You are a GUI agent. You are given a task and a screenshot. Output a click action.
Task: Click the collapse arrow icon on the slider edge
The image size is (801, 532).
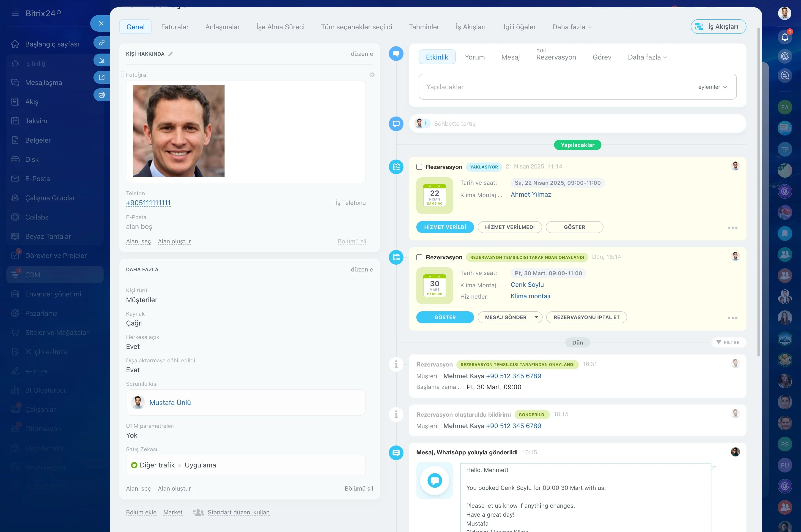point(101,60)
